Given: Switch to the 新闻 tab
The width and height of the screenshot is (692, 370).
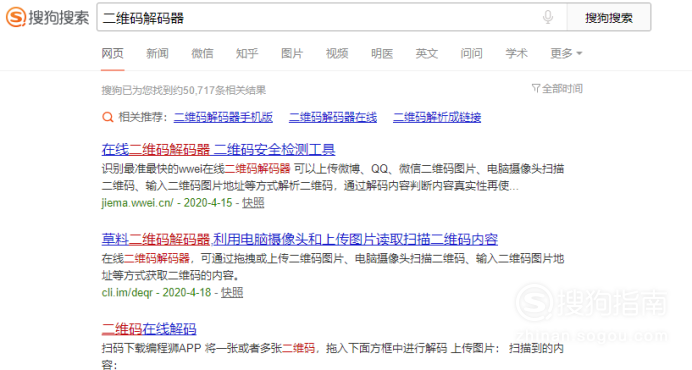Looking at the screenshot, I should pos(158,53).
